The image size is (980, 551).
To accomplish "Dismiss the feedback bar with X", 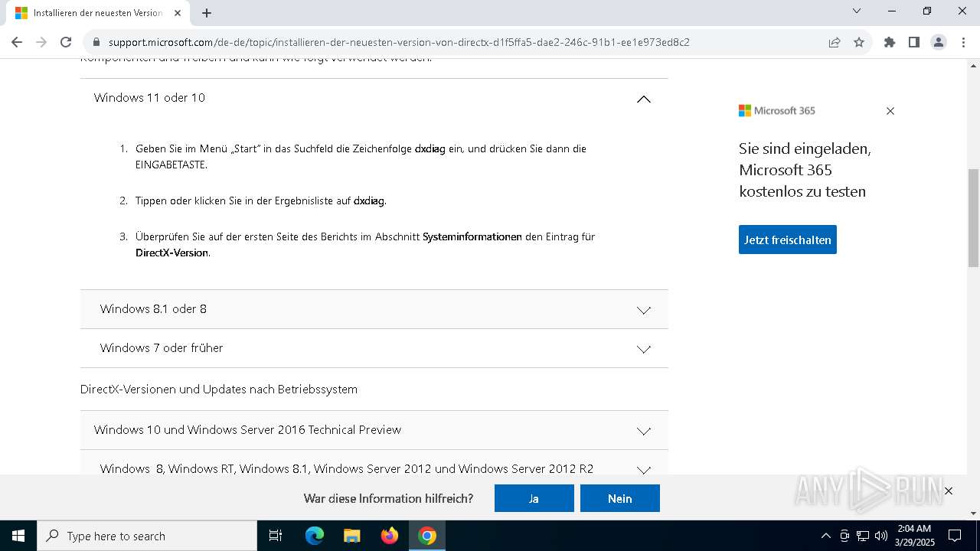I will click(949, 491).
